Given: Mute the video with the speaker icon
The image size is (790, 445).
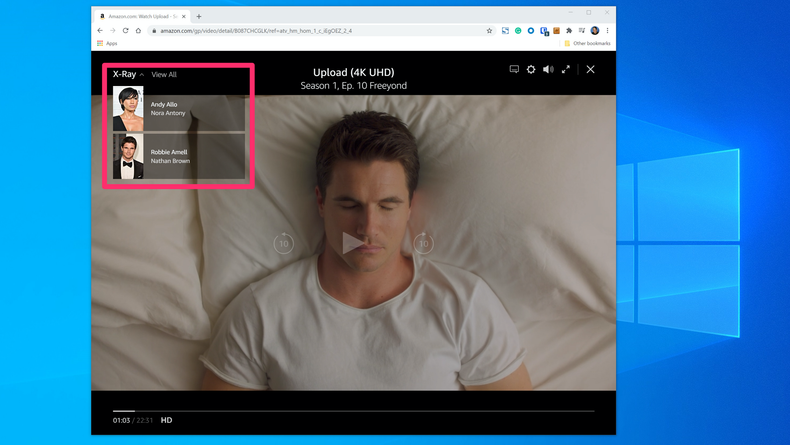Looking at the screenshot, I should coord(548,70).
